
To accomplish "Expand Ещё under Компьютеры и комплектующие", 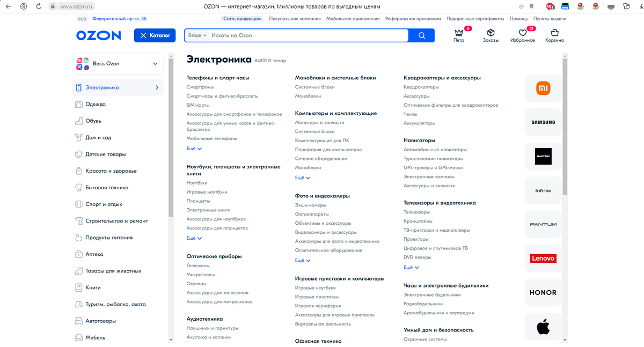I will pyautogui.click(x=303, y=178).
